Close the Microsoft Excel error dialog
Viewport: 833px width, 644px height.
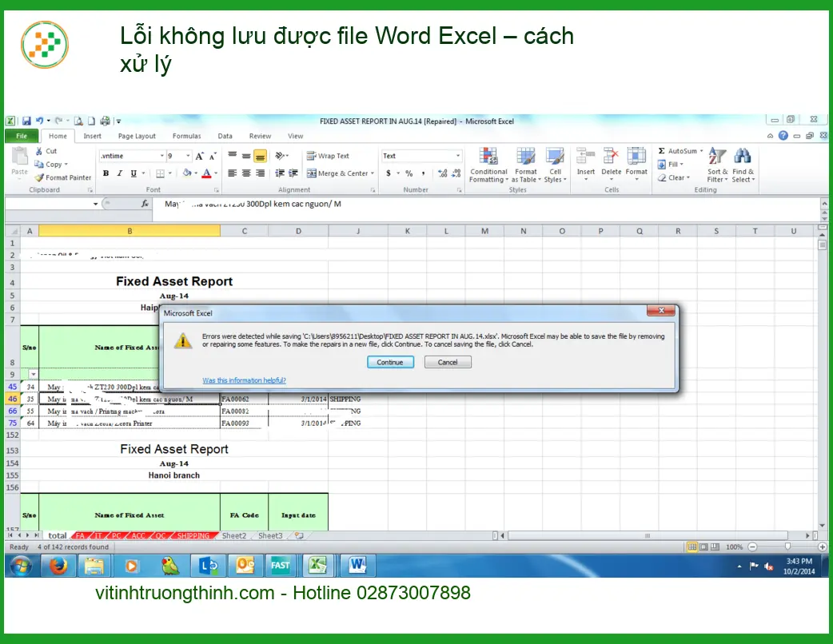point(661,311)
